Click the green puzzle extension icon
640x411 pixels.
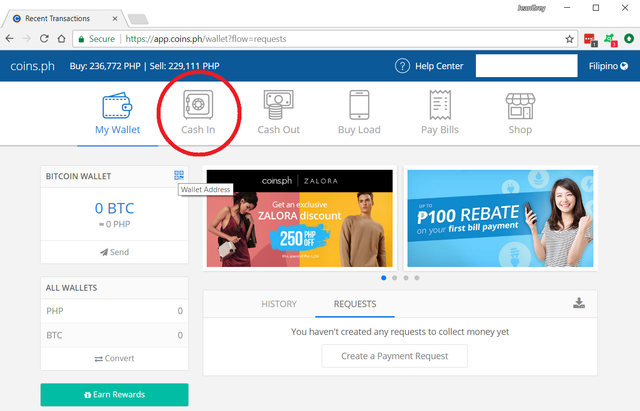tap(610, 39)
